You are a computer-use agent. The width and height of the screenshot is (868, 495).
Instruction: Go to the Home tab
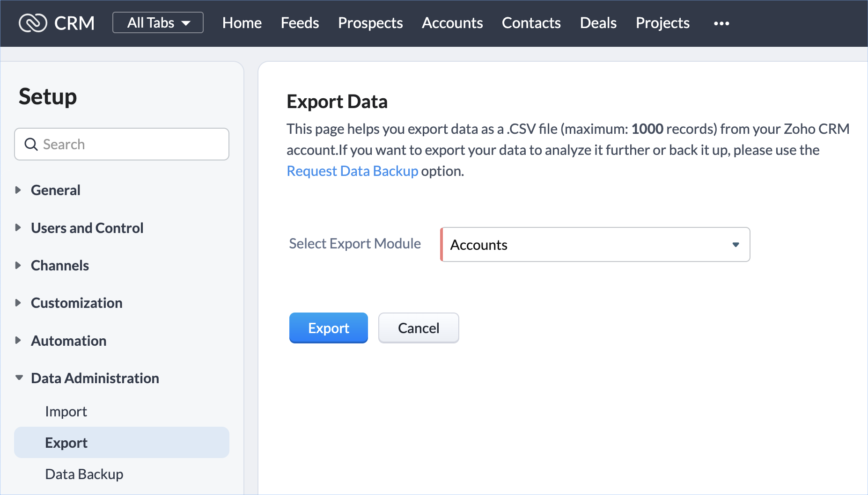point(242,23)
